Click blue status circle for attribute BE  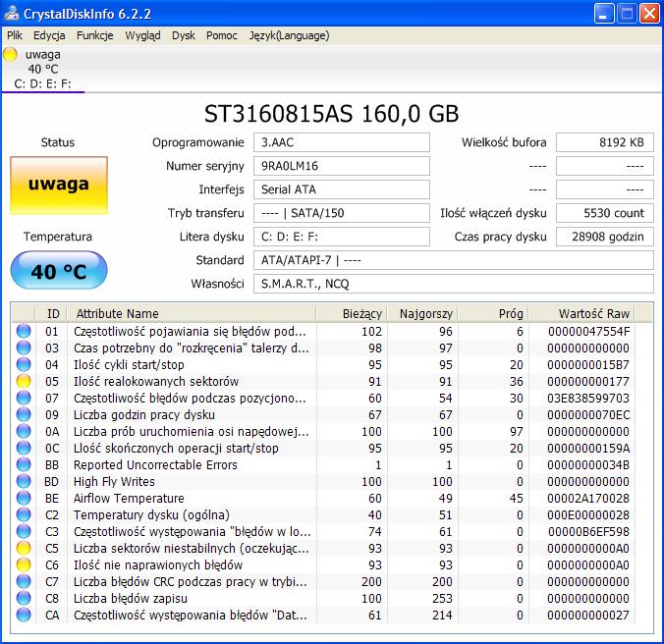tap(24, 498)
